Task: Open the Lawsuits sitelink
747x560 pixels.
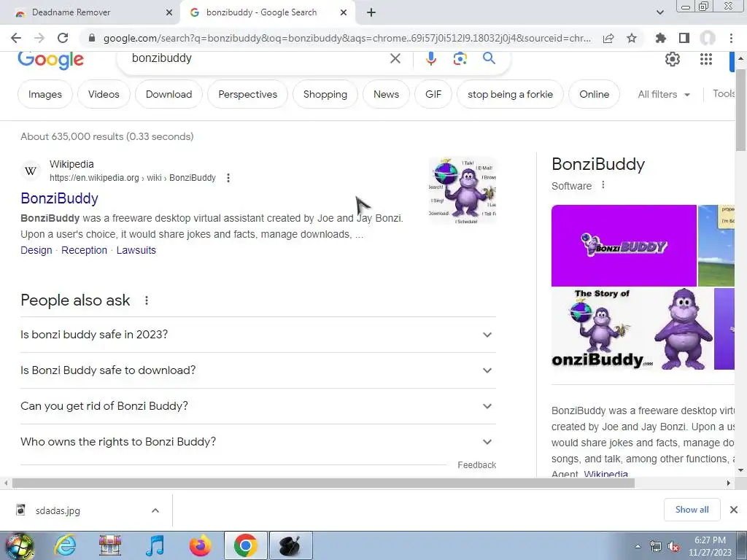Action: click(136, 251)
